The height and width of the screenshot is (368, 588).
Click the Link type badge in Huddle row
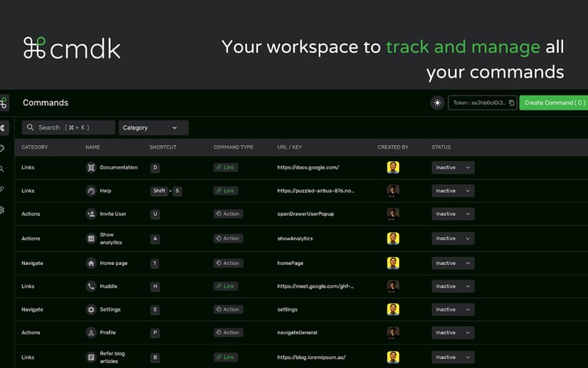pos(226,286)
